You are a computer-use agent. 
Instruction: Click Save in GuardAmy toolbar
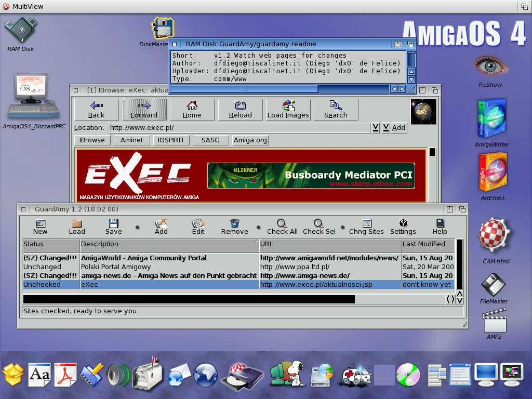(x=113, y=227)
